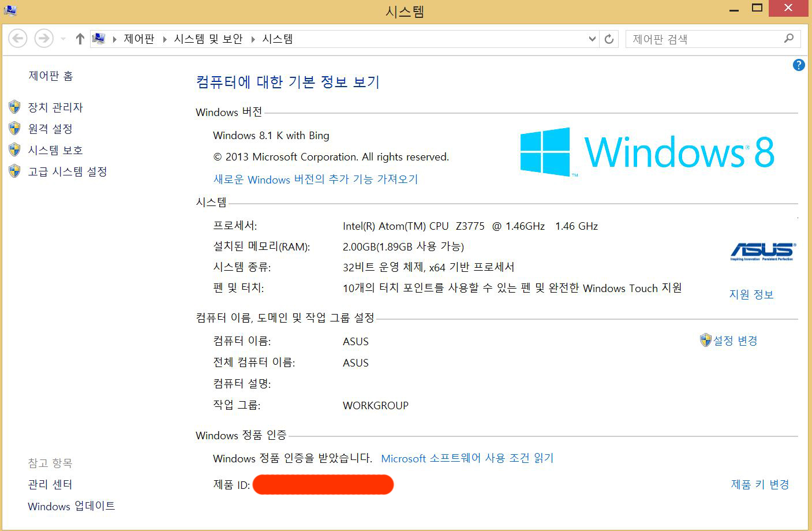The height and width of the screenshot is (531, 812).
Task: Select 제어판 in the address breadcrumb
Action: 139,39
